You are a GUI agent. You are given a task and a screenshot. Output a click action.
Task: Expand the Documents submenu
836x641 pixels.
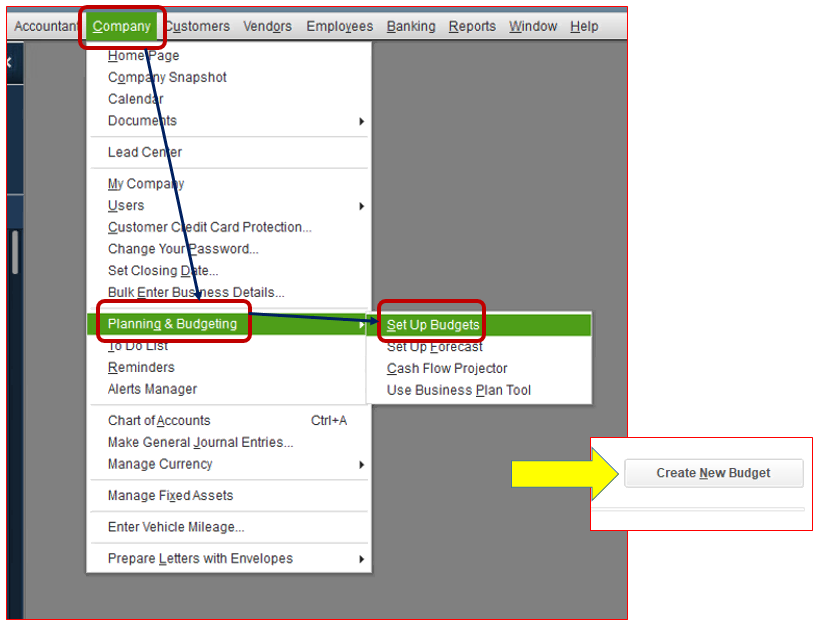click(229, 121)
